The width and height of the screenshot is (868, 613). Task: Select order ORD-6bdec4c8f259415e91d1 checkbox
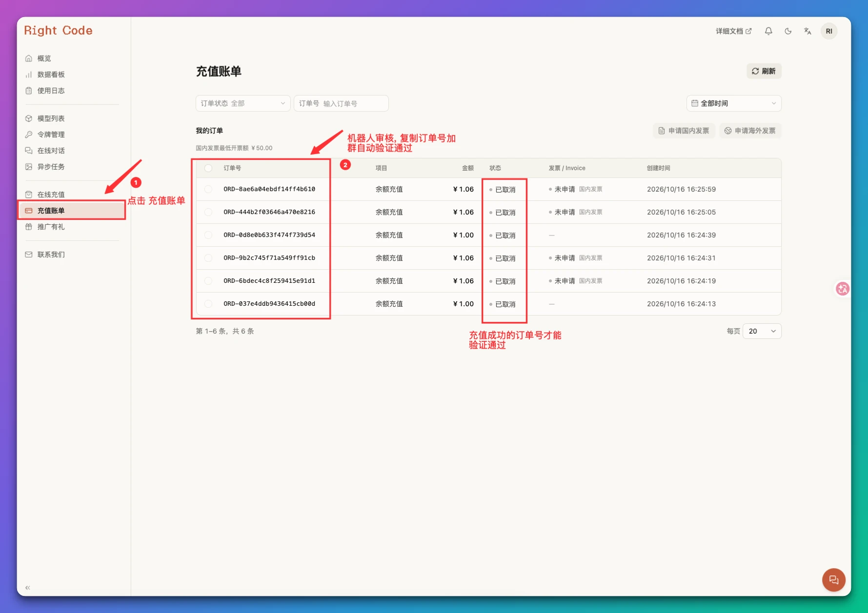(x=208, y=281)
